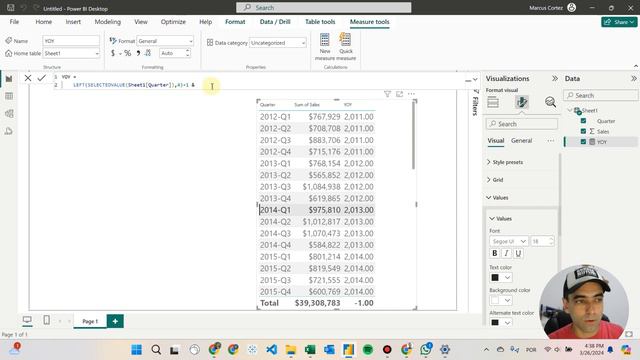Image resolution: width=640 pixels, height=360 pixels.
Task: Select the Build visual fields icon
Action: pyautogui.click(x=493, y=102)
